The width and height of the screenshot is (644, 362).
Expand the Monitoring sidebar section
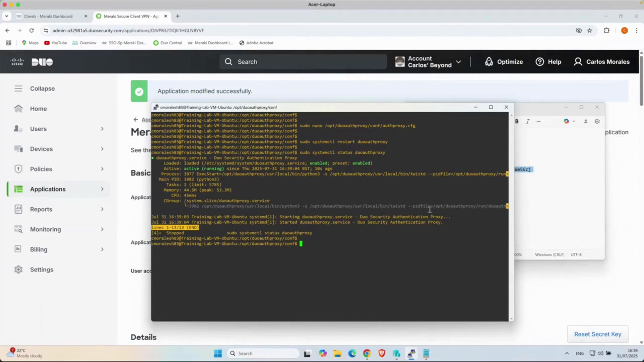click(x=102, y=229)
